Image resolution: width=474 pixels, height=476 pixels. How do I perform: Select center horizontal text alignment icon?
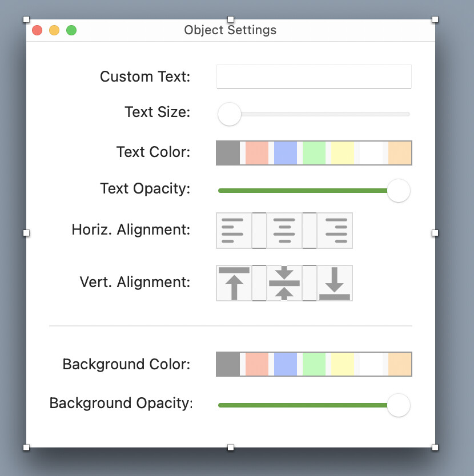click(x=284, y=231)
